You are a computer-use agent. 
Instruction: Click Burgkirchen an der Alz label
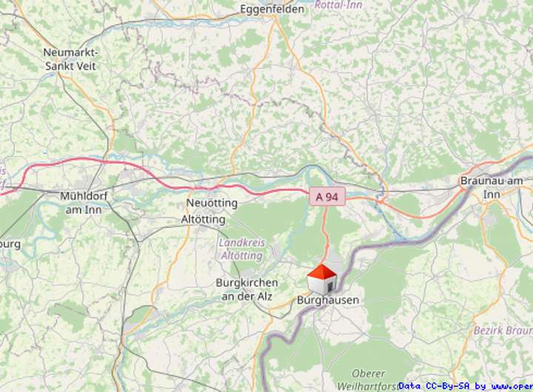click(x=247, y=289)
